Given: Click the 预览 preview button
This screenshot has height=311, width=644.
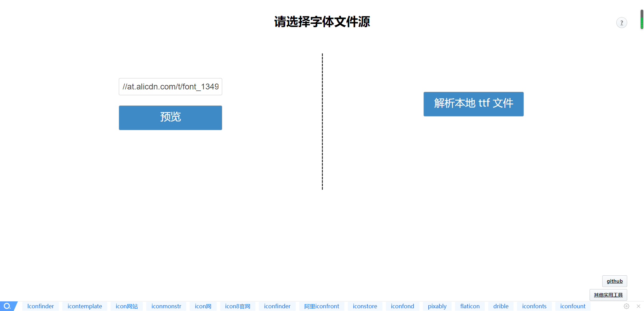Looking at the screenshot, I should pyautogui.click(x=170, y=117).
